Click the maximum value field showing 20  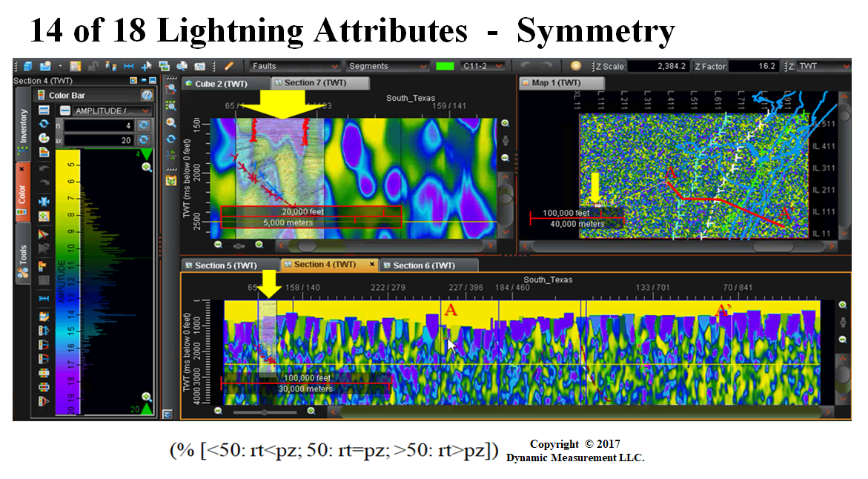(98, 141)
